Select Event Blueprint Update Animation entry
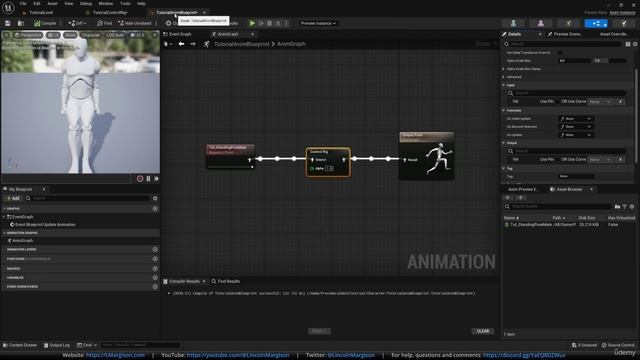Screen dimensions: 640x360 click(x=45, y=224)
